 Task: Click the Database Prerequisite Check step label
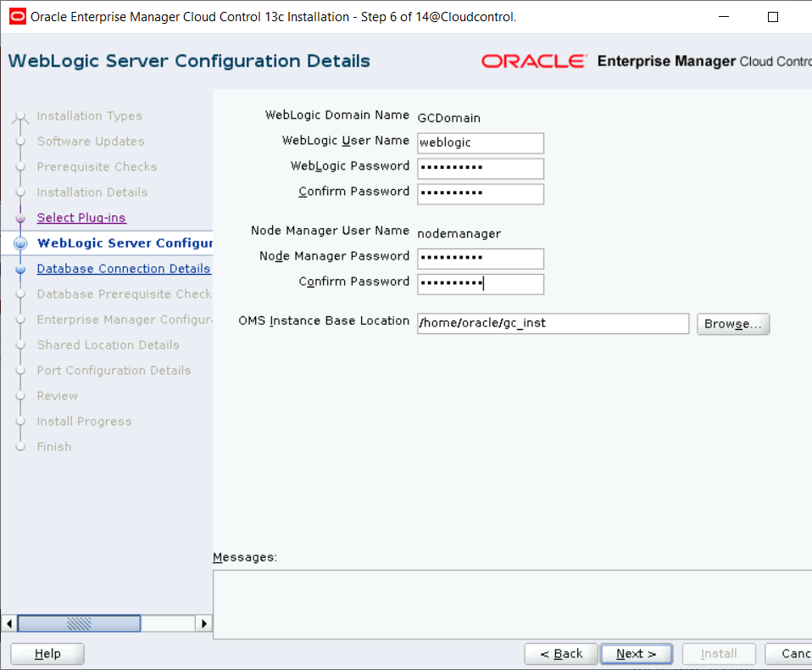tap(125, 293)
